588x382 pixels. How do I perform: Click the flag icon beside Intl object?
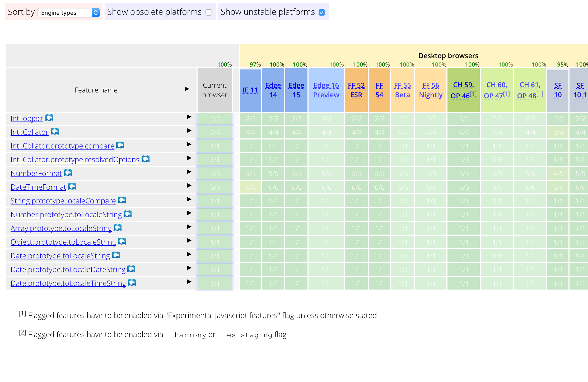tap(49, 118)
